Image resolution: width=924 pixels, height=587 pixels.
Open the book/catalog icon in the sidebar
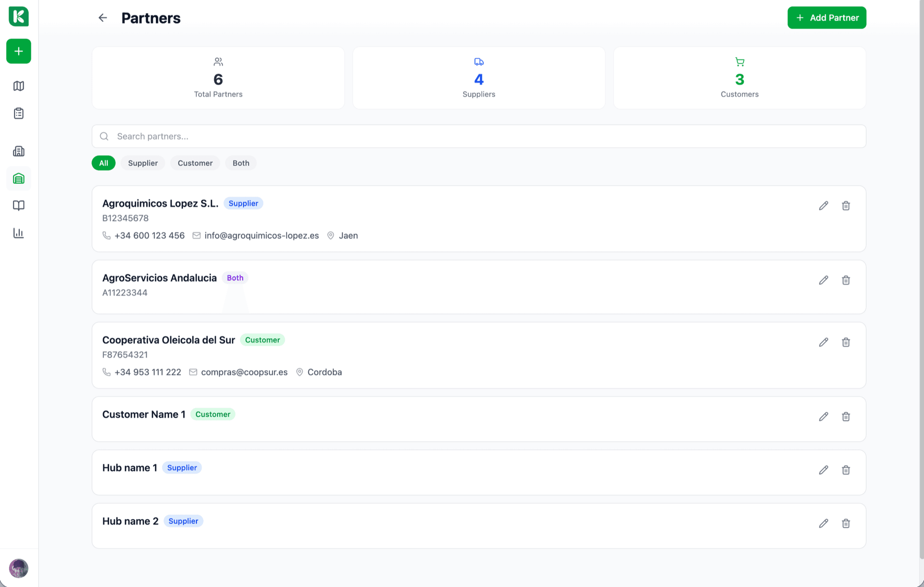(18, 205)
